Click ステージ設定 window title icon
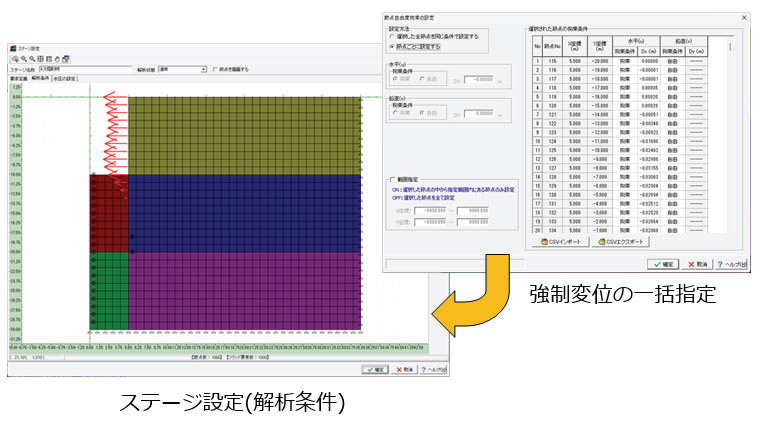 coord(14,48)
